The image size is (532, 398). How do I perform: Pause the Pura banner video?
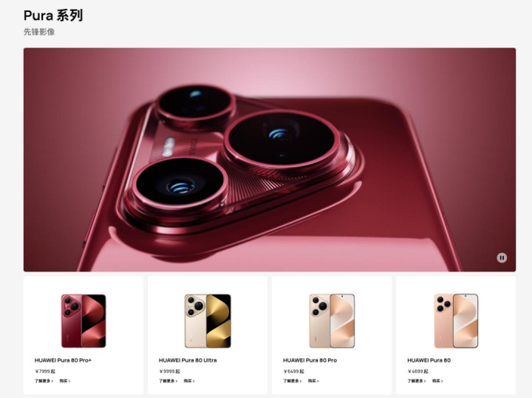coord(502,257)
